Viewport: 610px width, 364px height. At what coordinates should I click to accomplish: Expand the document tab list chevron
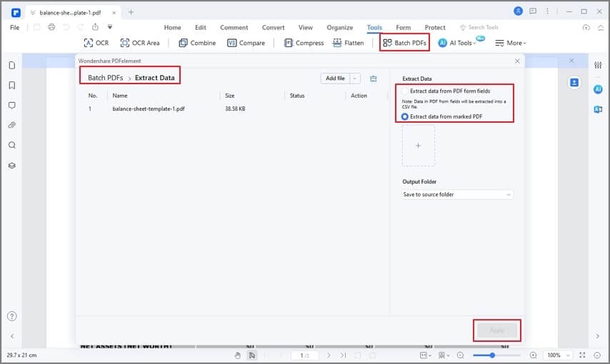pos(33,12)
